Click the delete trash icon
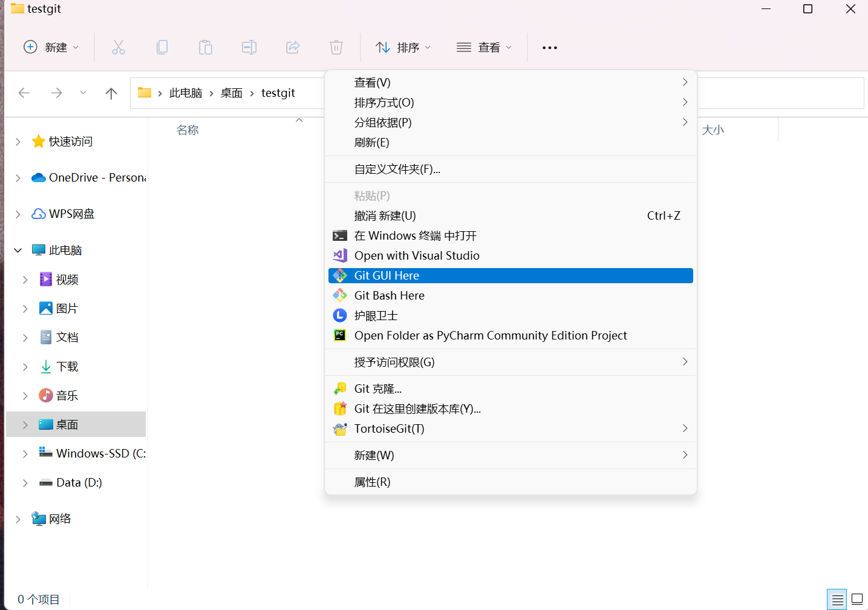Image resolution: width=868 pixels, height=610 pixels. 336,47
